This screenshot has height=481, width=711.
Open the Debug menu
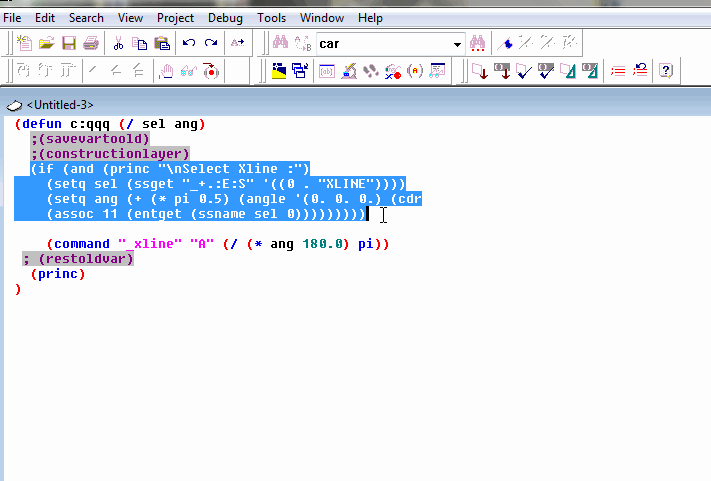(225, 18)
